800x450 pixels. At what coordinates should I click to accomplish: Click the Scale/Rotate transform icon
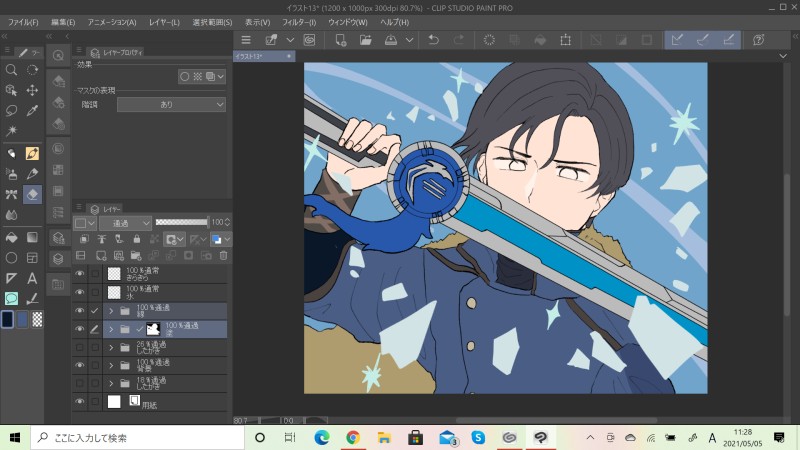[x=565, y=40]
